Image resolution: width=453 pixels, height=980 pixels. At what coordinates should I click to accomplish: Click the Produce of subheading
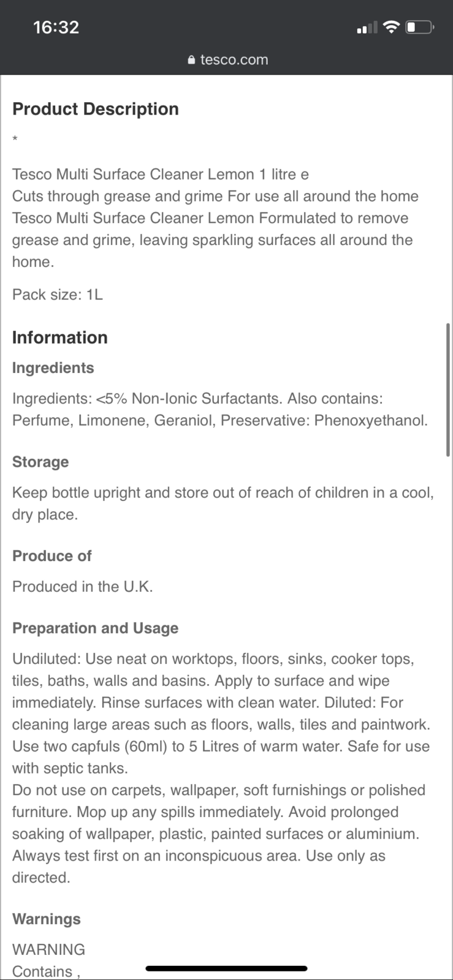click(x=52, y=556)
